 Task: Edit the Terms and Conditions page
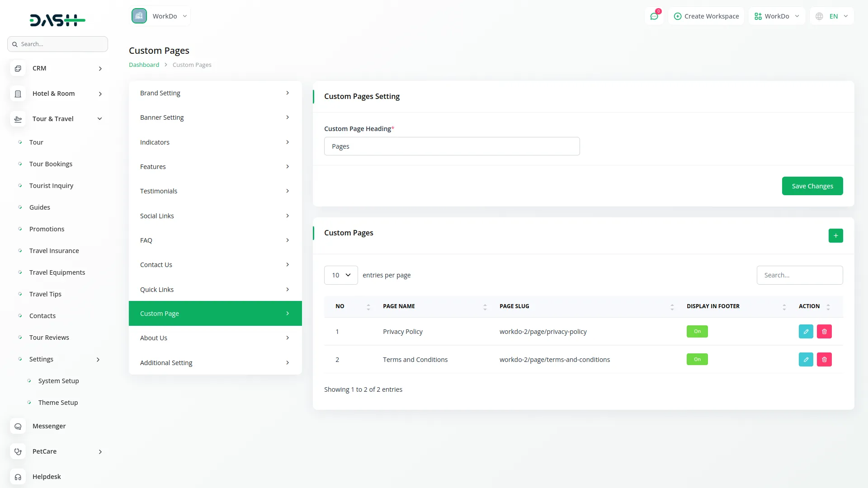pos(806,360)
